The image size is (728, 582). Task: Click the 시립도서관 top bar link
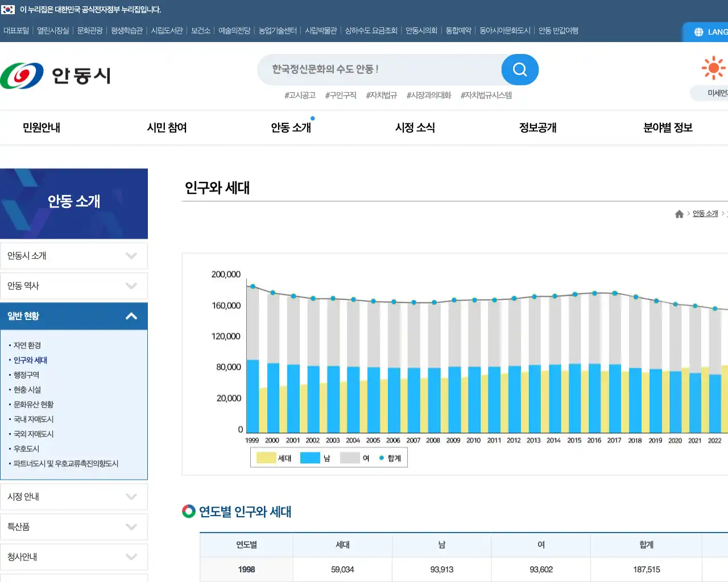click(x=167, y=31)
